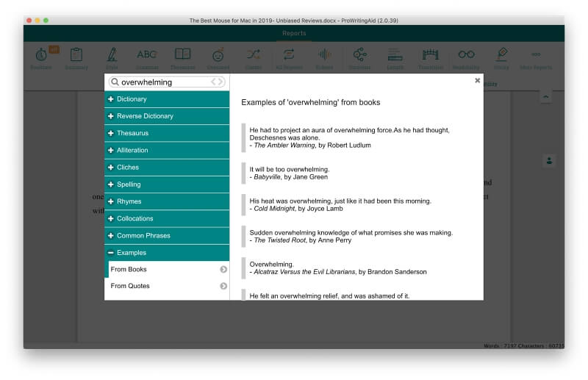Expand the Cliches section

[167, 168]
